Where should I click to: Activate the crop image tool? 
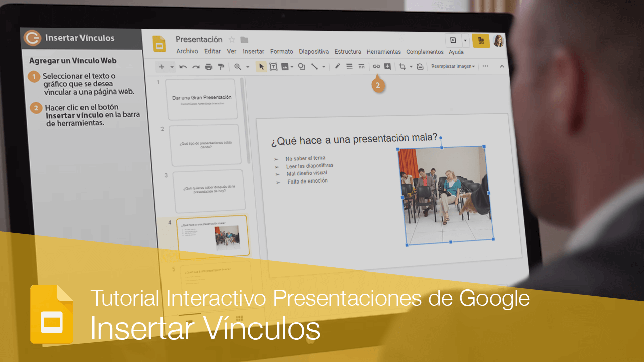click(402, 66)
